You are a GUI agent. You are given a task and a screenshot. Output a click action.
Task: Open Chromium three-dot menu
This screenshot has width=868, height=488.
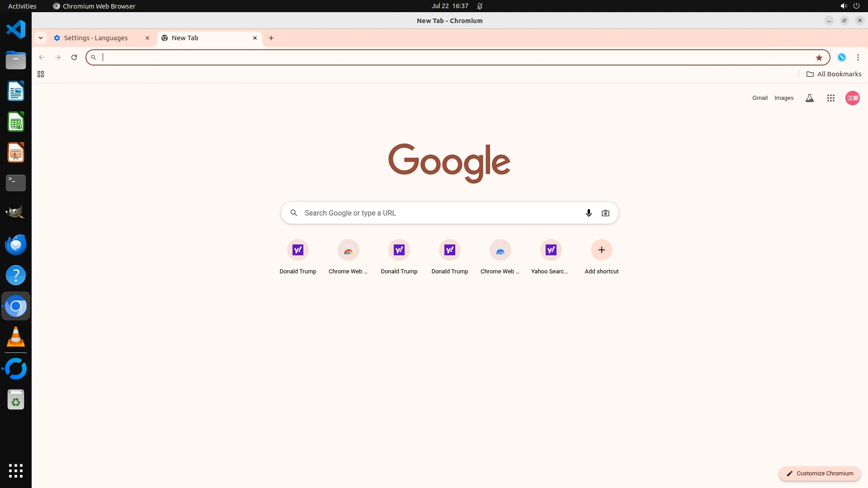click(x=858, y=57)
